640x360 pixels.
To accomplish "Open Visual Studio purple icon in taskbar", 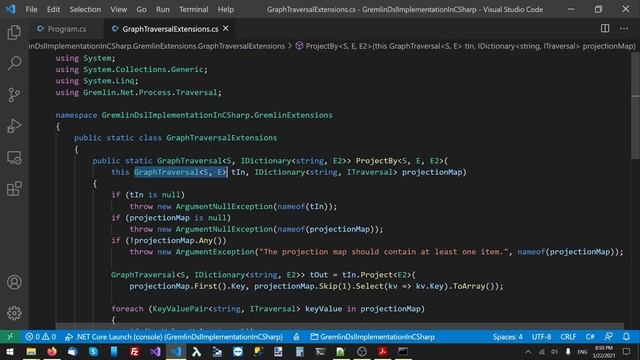I will point(155,351).
